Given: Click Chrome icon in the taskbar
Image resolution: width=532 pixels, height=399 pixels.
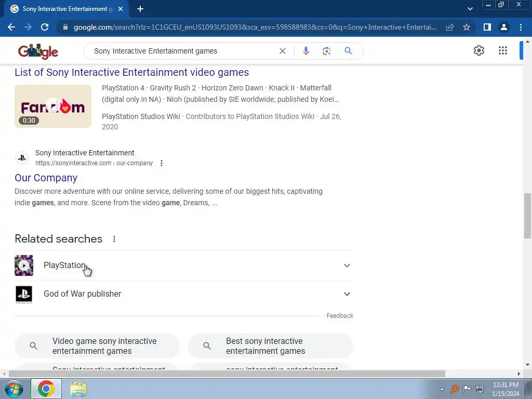Looking at the screenshot, I should 46,389.
